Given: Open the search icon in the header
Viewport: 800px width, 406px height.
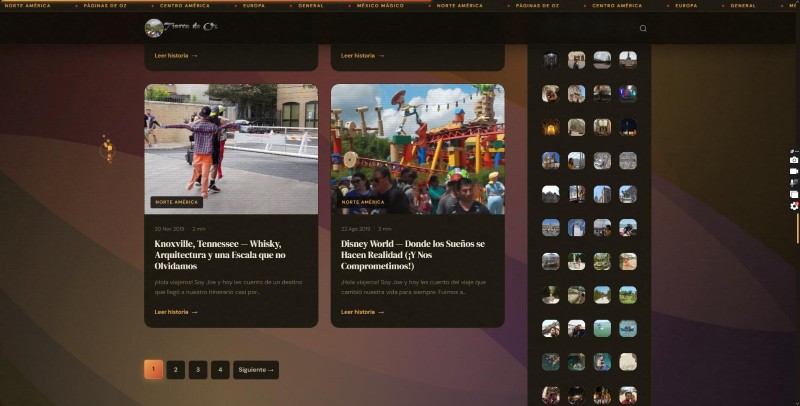Looking at the screenshot, I should (x=643, y=29).
